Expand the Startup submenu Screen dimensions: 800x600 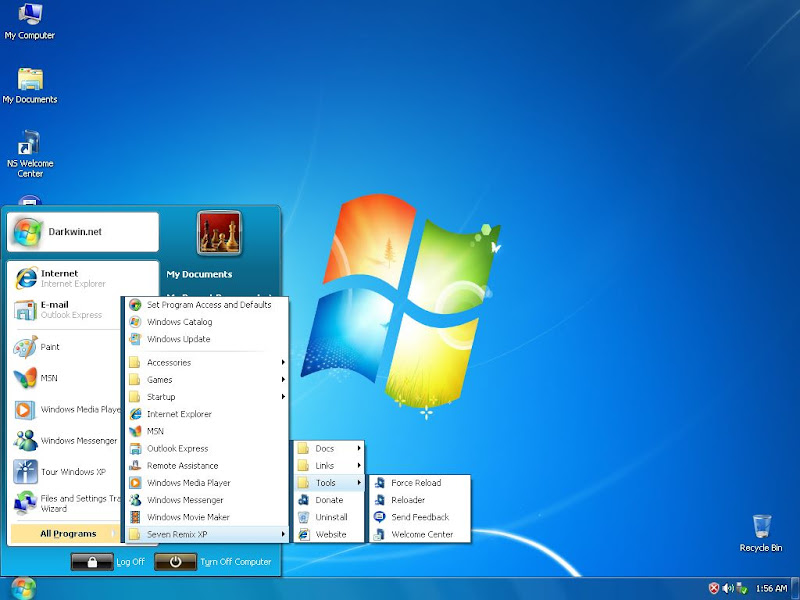[x=207, y=397]
